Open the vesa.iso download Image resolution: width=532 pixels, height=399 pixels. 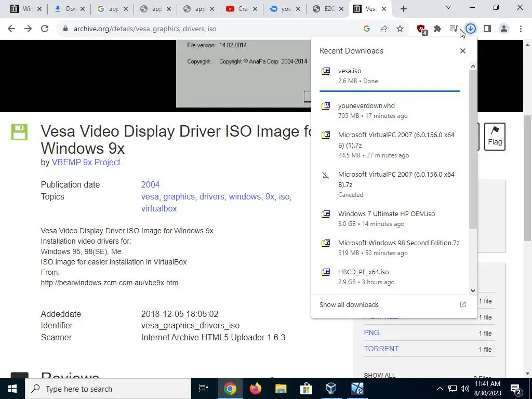pos(390,76)
